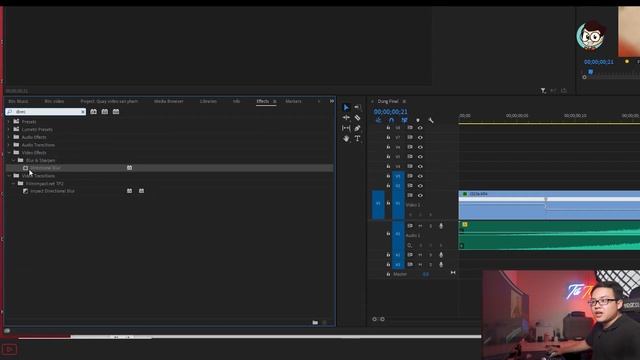Collapse the Blur & Sharpen folder

[x=13, y=160]
